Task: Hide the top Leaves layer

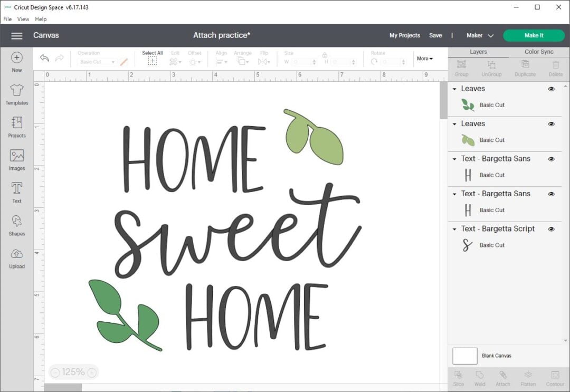Action: 552,89
